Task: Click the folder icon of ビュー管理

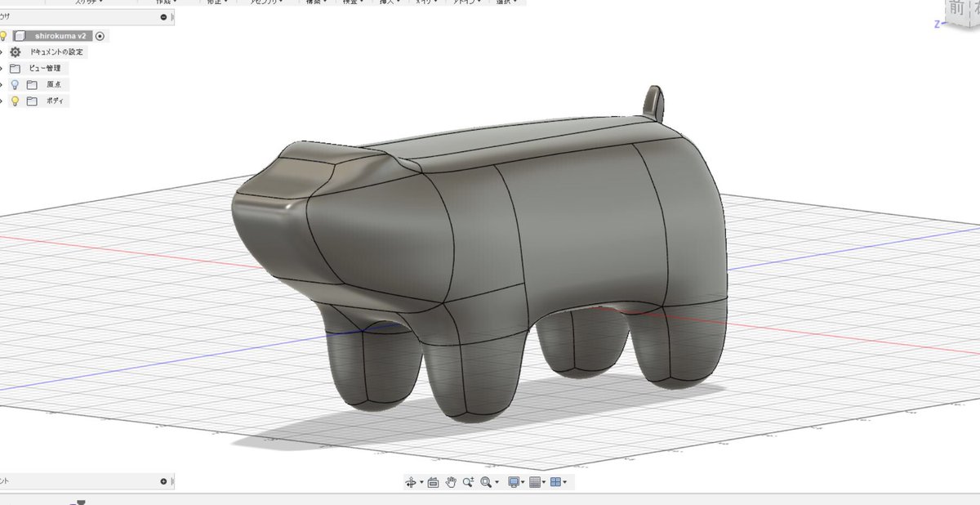Action: pyautogui.click(x=15, y=69)
